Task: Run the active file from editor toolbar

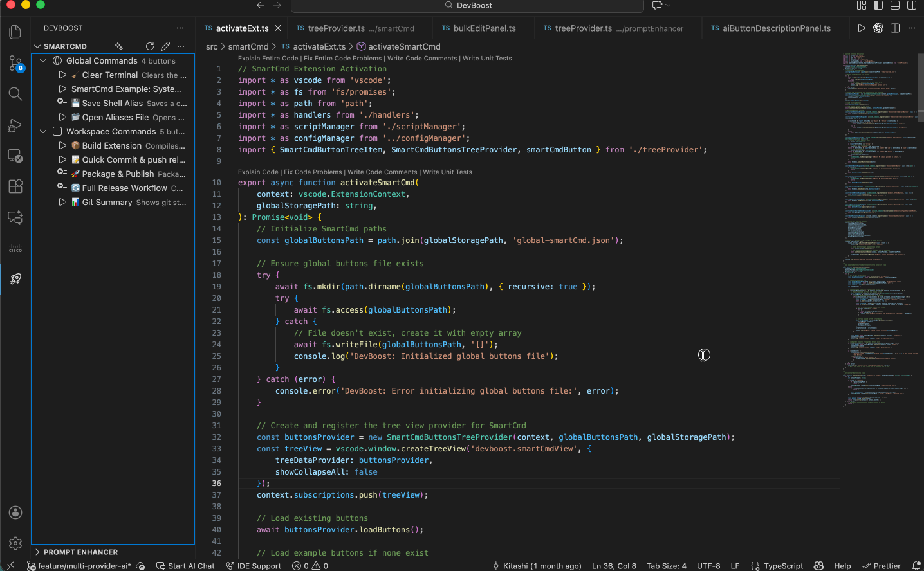Action: 862,28
